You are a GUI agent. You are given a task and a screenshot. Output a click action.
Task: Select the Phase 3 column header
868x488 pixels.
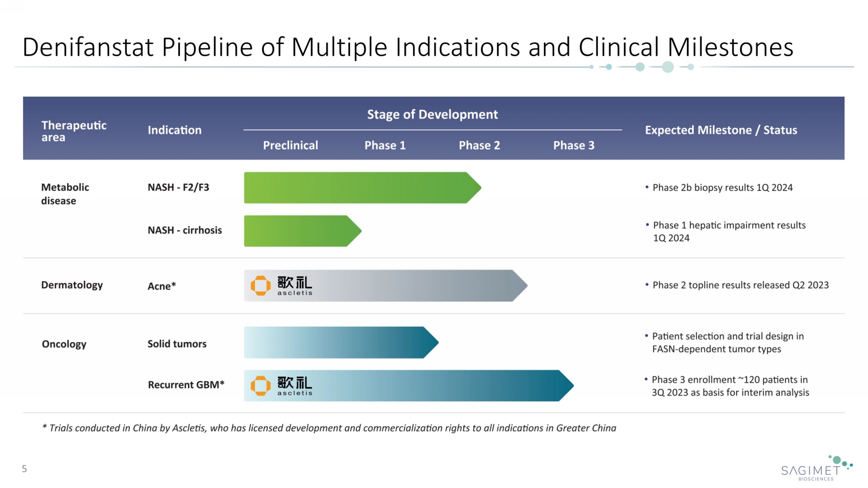573,146
